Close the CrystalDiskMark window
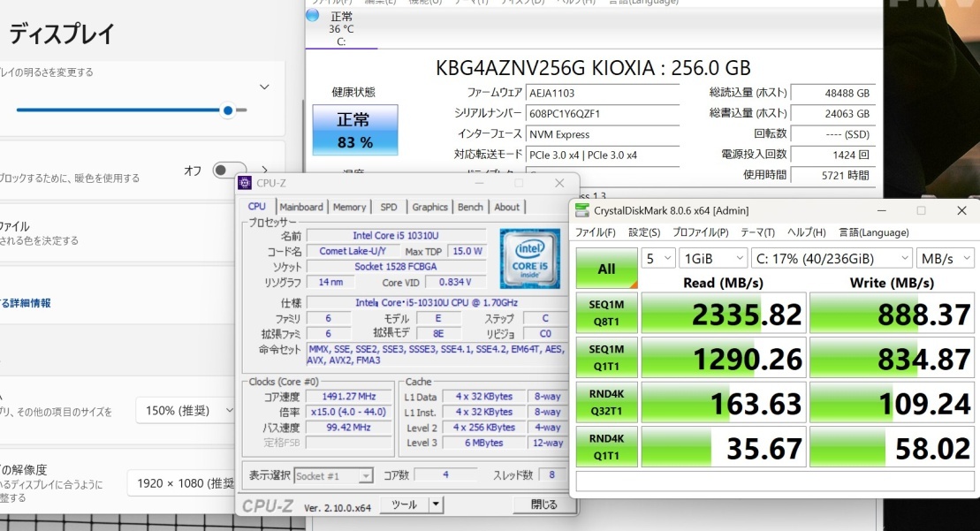 point(961,210)
